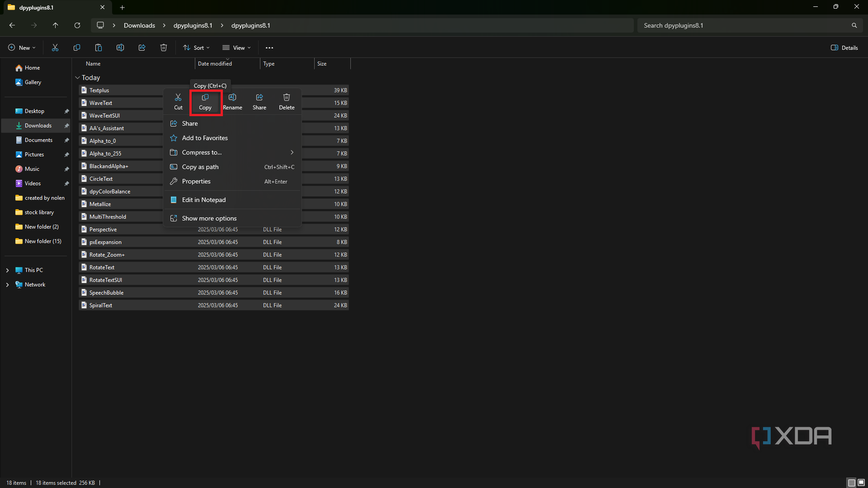The image size is (868, 488).
Task: Expand Network in navigation pane
Action: [x=8, y=284]
